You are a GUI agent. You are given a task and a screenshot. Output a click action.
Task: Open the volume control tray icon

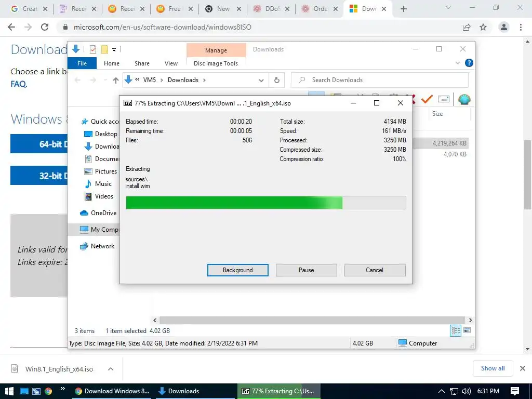pos(467,391)
